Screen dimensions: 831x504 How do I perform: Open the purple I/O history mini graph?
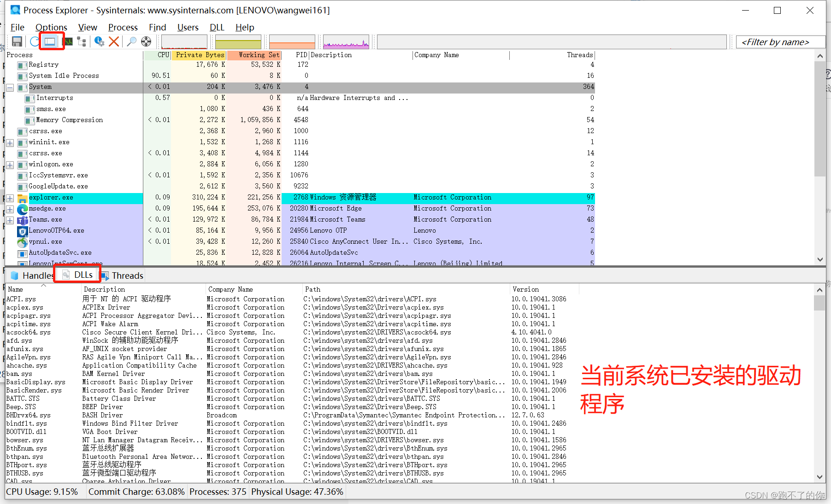346,42
